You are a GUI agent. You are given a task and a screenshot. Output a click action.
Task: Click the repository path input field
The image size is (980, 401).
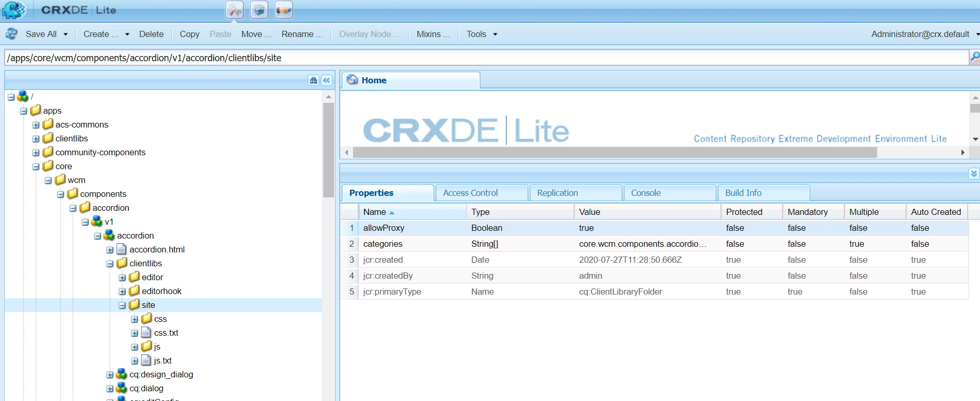coord(487,58)
